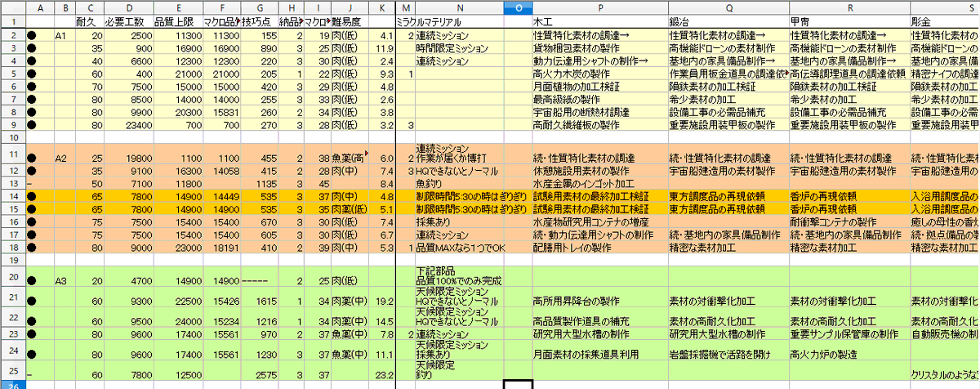
Task: Click the 高伝導調理道具の調達依頼 cell
Action: click(x=849, y=74)
